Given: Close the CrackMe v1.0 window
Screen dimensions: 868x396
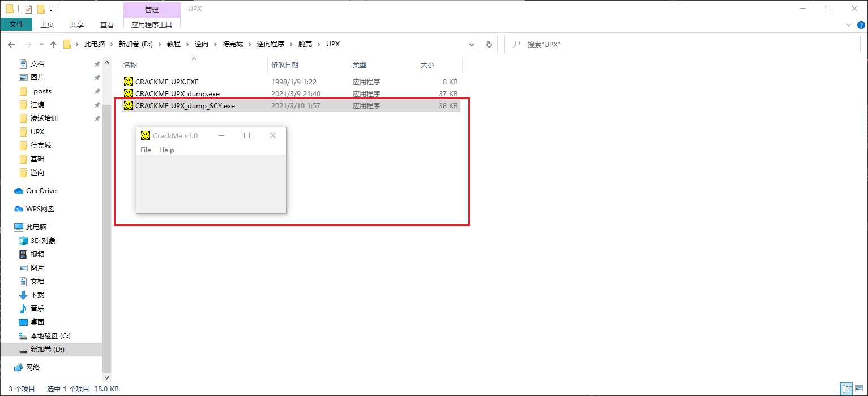Looking at the screenshot, I should coord(273,135).
